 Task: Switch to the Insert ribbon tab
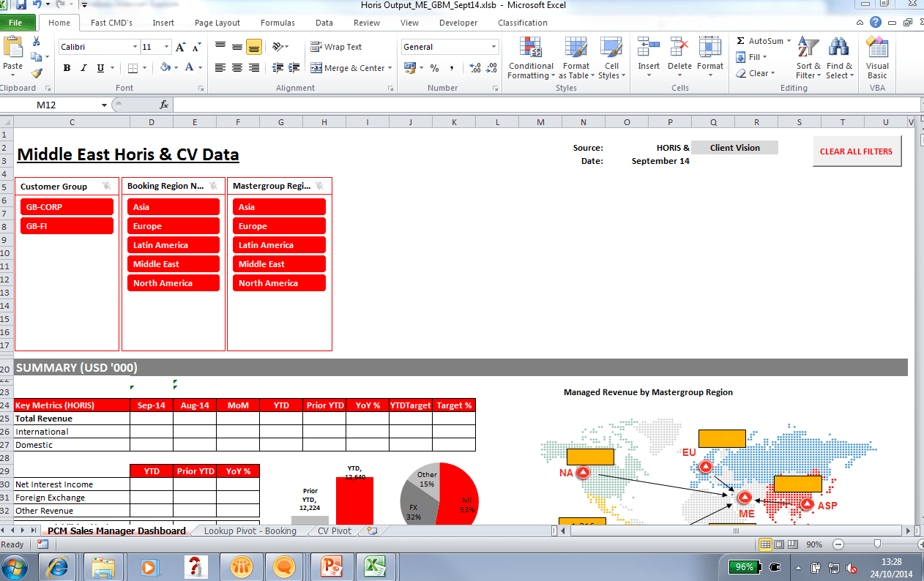(x=163, y=23)
